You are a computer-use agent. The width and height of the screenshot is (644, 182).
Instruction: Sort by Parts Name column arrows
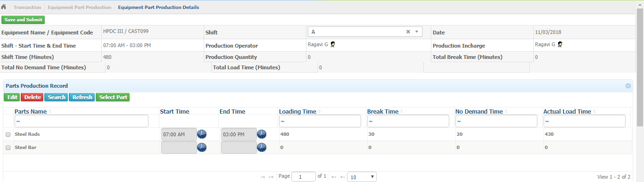click(50, 112)
